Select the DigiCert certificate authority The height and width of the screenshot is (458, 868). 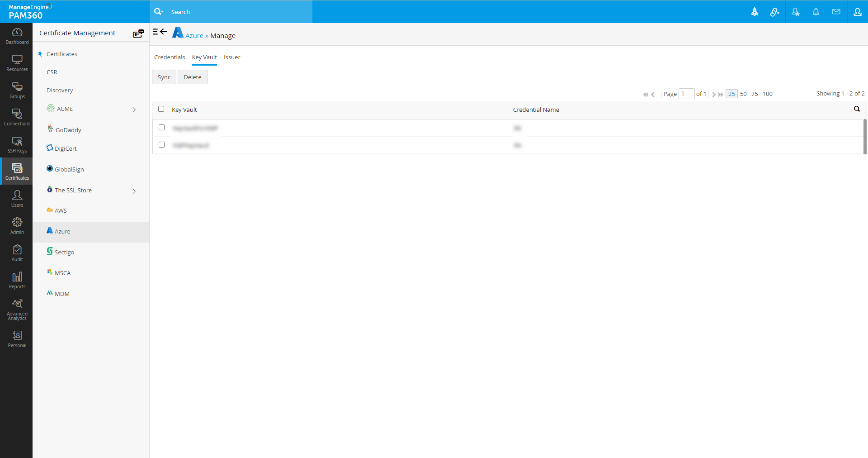66,148
